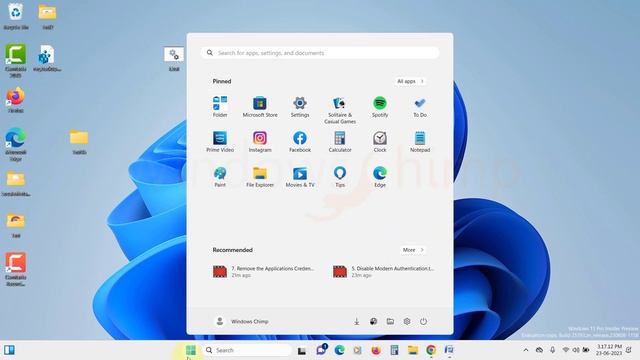The image size is (640, 360).
Task: Click the Start menu search field
Action: click(320, 53)
